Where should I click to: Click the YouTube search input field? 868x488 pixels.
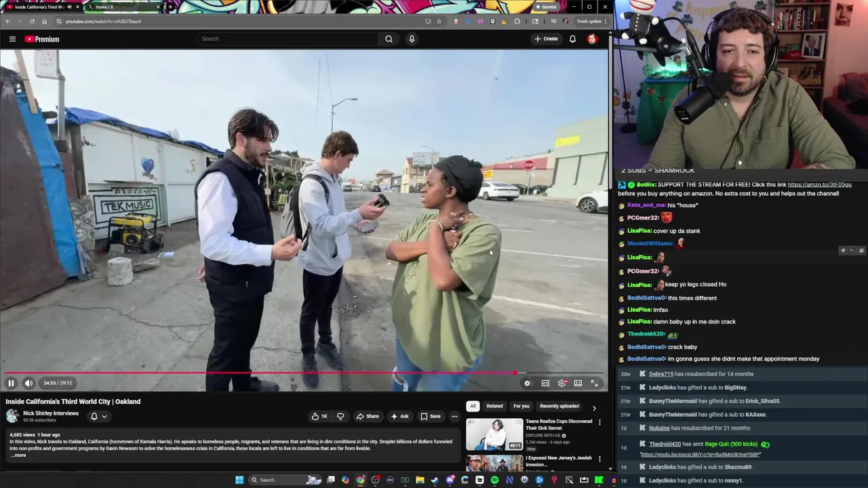pos(288,39)
